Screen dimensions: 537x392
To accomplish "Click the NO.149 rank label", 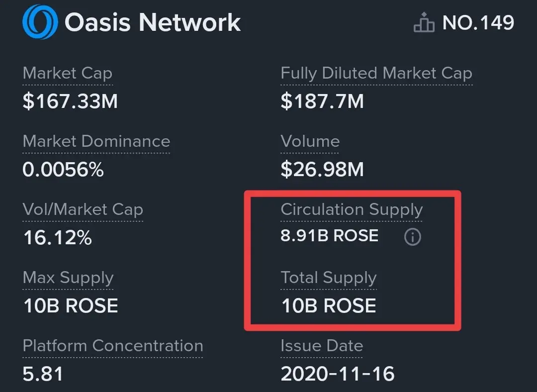I will [478, 23].
